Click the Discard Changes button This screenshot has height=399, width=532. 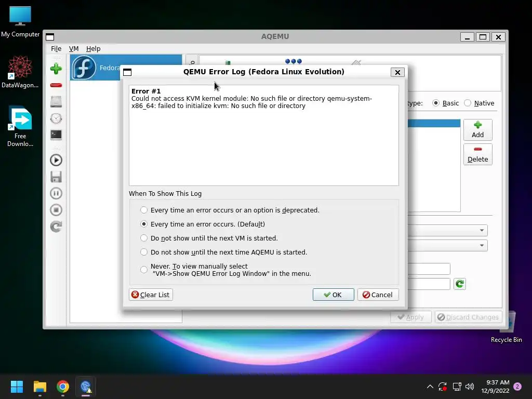468,317
